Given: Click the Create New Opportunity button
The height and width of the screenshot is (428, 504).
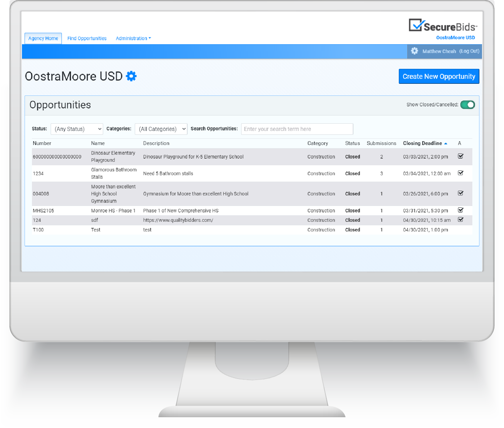Looking at the screenshot, I should click(x=439, y=76).
